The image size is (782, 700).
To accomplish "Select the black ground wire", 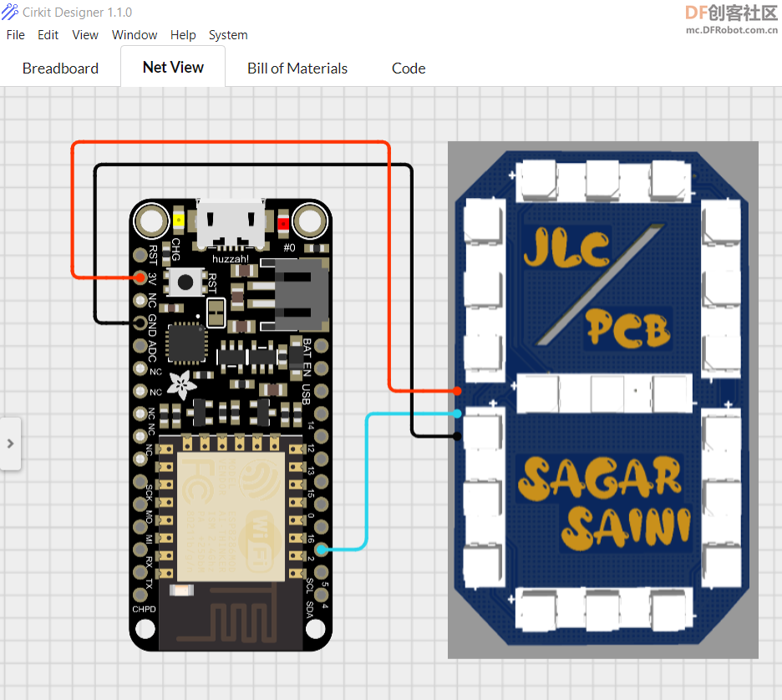I will pyautogui.click(x=253, y=165).
